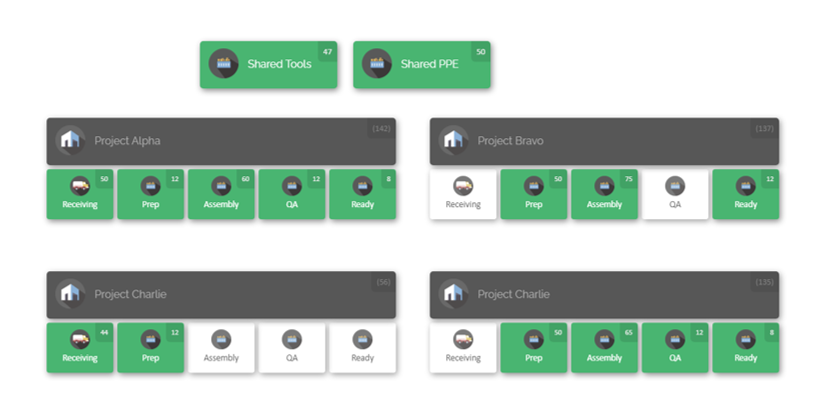Screen dimensions: 827x413
Task: Click factory icon in Project Charlie (135) Ready
Action: (x=746, y=339)
